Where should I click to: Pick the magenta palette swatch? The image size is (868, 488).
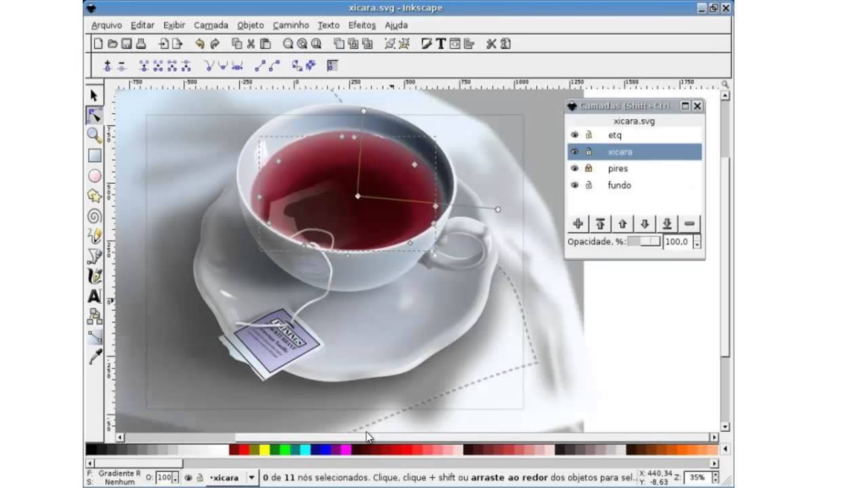[346, 449]
